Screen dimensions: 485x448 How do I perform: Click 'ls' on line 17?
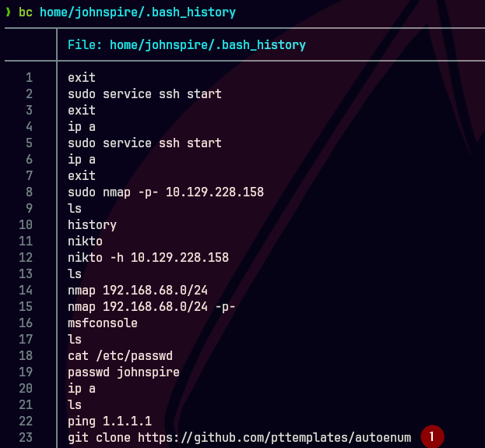click(x=75, y=340)
